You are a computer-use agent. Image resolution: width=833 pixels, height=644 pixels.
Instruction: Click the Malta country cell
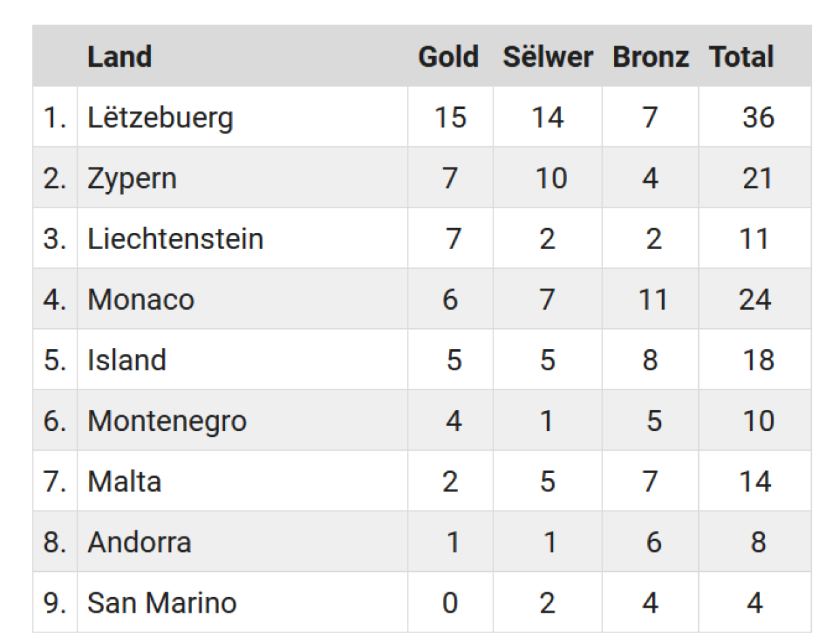(x=125, y=481)
